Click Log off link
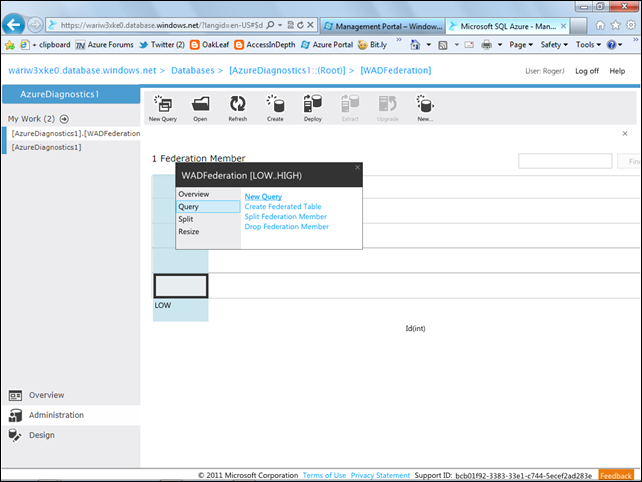 [x=587, y=71]
